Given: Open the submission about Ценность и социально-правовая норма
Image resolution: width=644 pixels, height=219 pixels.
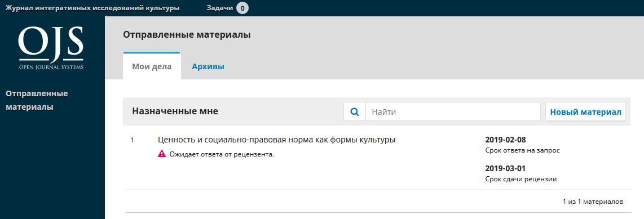Looking at the screenshot, I should pos(276,140).
